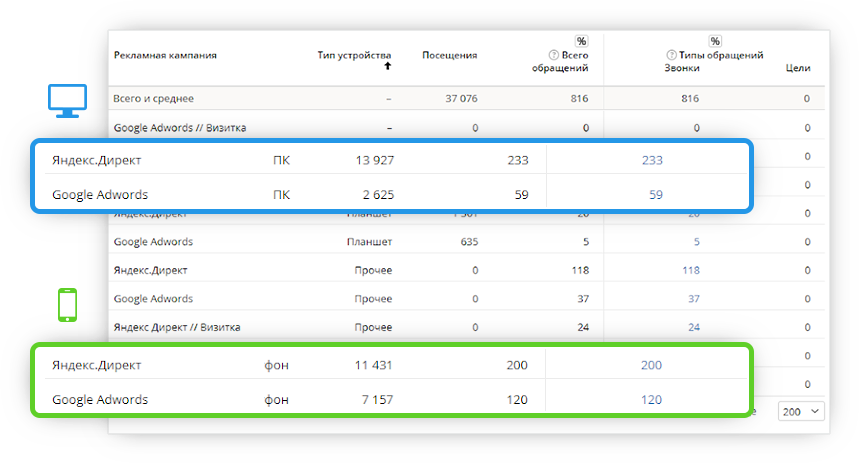Viewport: 859px width, 463px height.
Task: Open calls link 59 for Google Adwords ПК
Action: 656,195
